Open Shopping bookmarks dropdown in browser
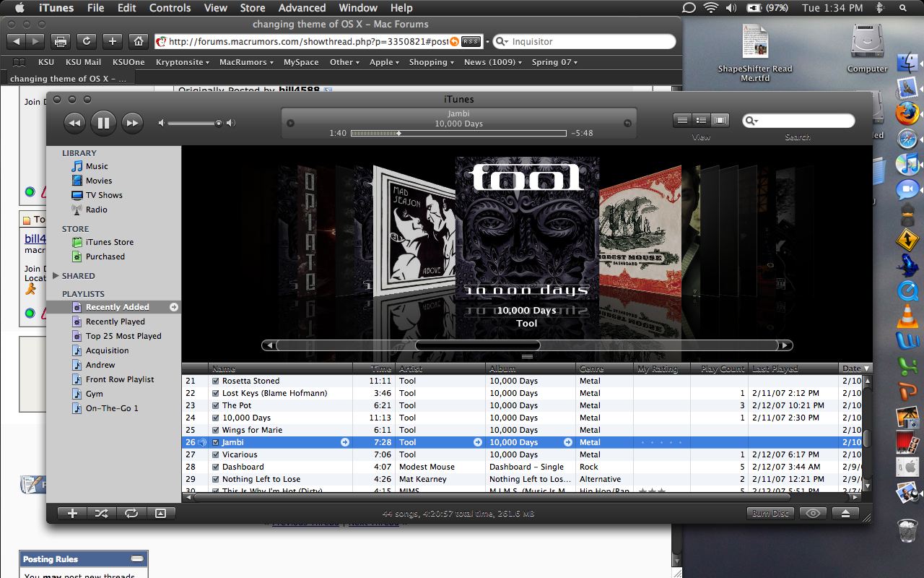Screen dimensions: 924x578 click(x=432, y=62)
